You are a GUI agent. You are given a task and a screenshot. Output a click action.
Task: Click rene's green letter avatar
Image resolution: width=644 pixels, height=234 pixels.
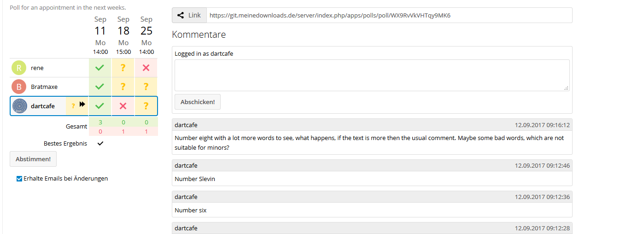point(19,68)
